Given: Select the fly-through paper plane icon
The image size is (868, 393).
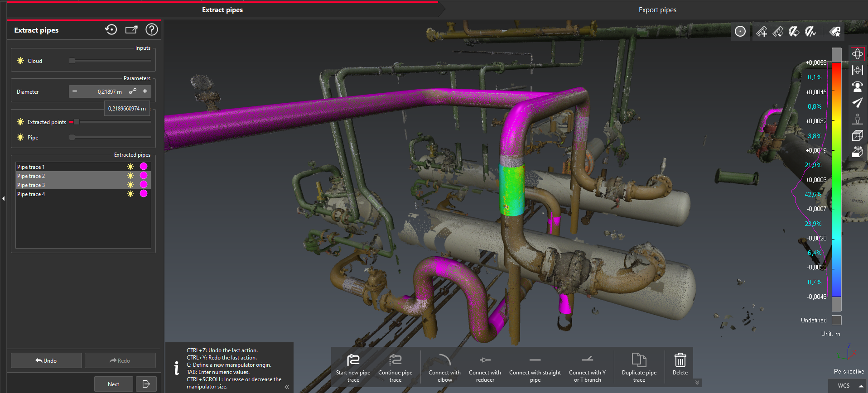Looking at the screenshot, I should coord(857,103).
